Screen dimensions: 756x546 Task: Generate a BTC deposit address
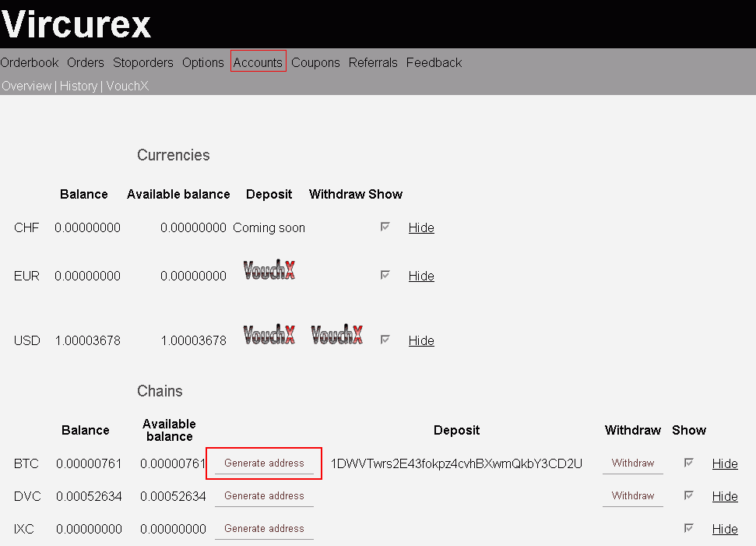click(264, 463)
